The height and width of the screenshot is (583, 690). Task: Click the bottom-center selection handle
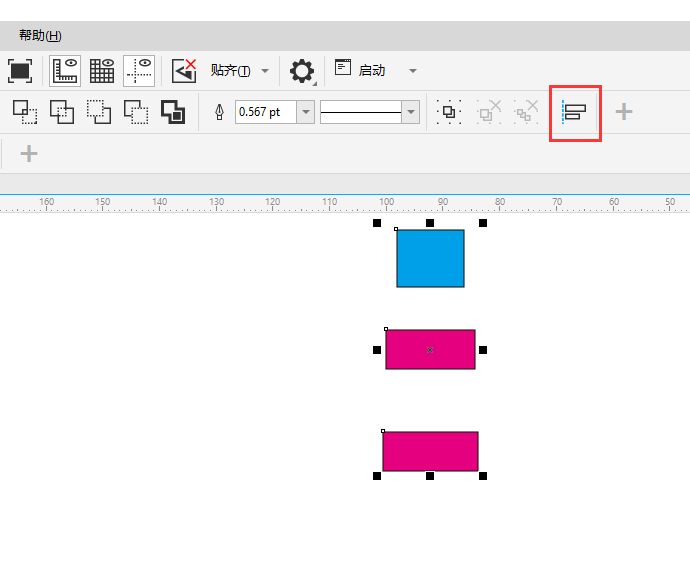(430, 476)
